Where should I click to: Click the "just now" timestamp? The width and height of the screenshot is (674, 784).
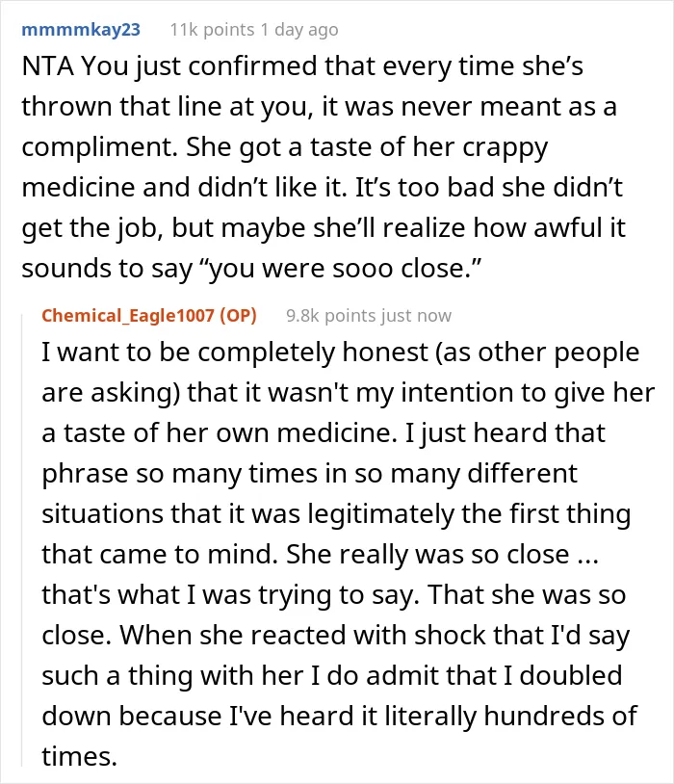pos(416,316)
